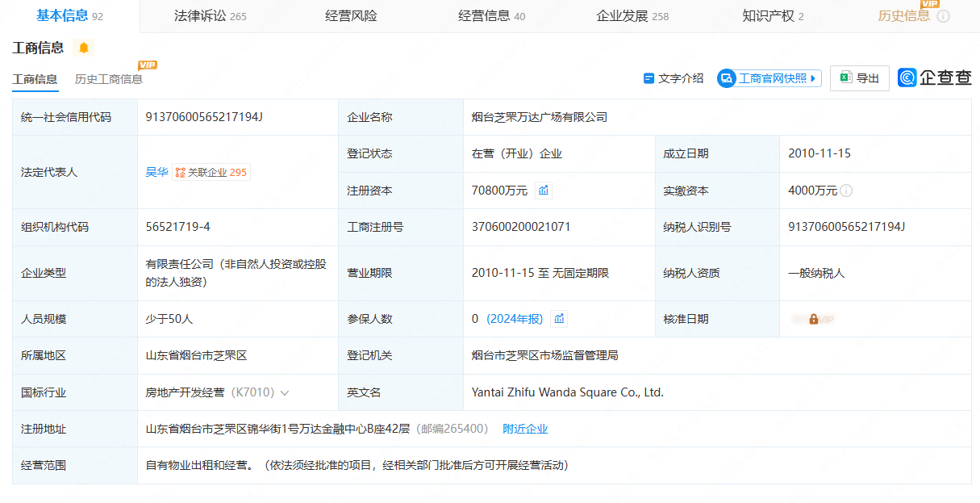Viewport: 980px width, 503px height.
Task: Click the 企查查 logo
Action: [x=935, y=78]
